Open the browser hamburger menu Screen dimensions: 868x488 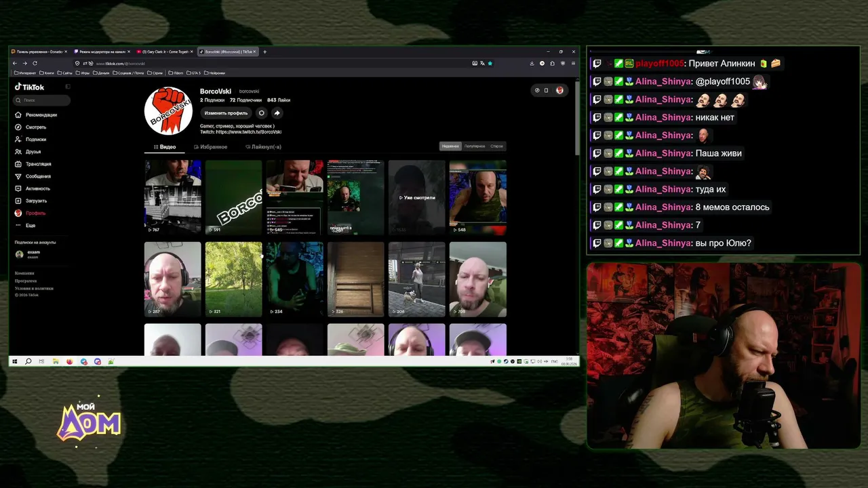click(573, 63)
